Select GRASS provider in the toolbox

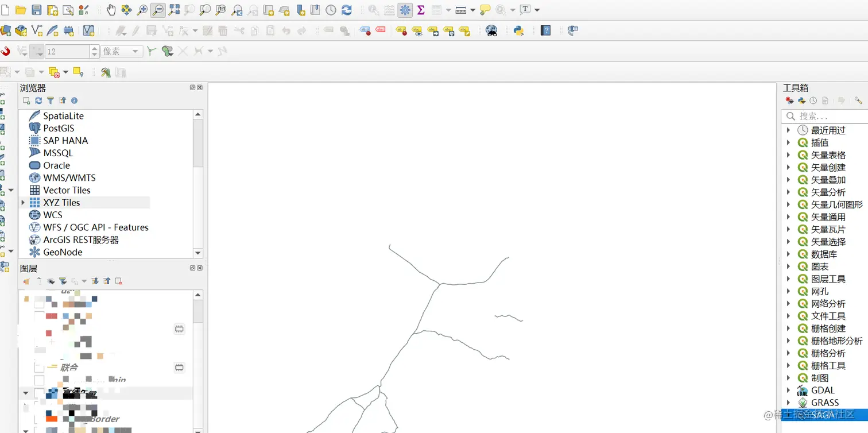(825, 403)
